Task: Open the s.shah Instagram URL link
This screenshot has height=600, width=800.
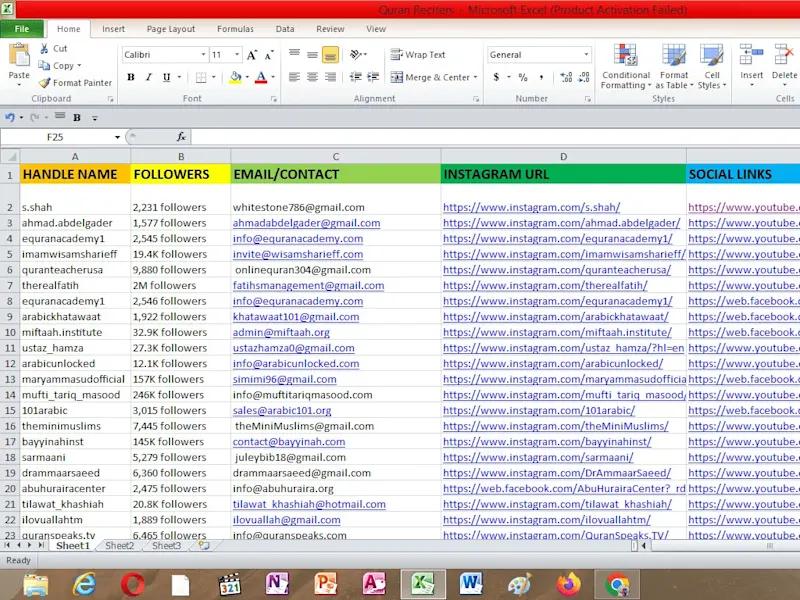Action: (531, 207)
